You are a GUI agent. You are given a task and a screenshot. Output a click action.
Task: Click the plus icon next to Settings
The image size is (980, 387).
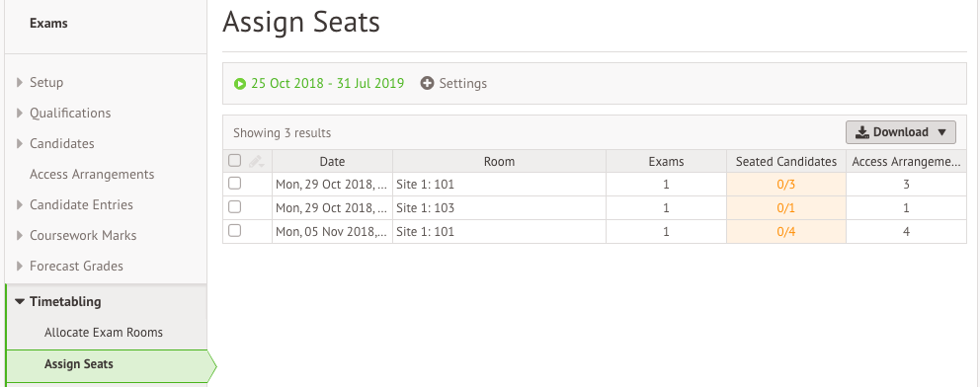(x=427, y=84)
